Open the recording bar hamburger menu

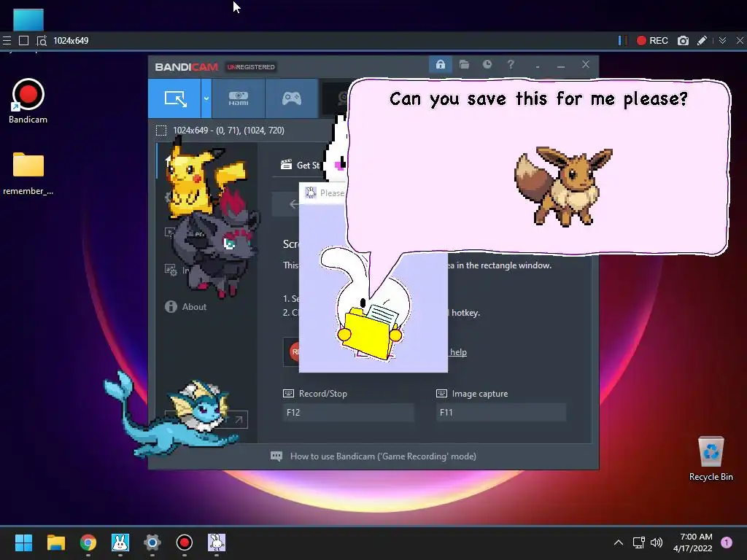pyautogui.click(x=7, y=41)
